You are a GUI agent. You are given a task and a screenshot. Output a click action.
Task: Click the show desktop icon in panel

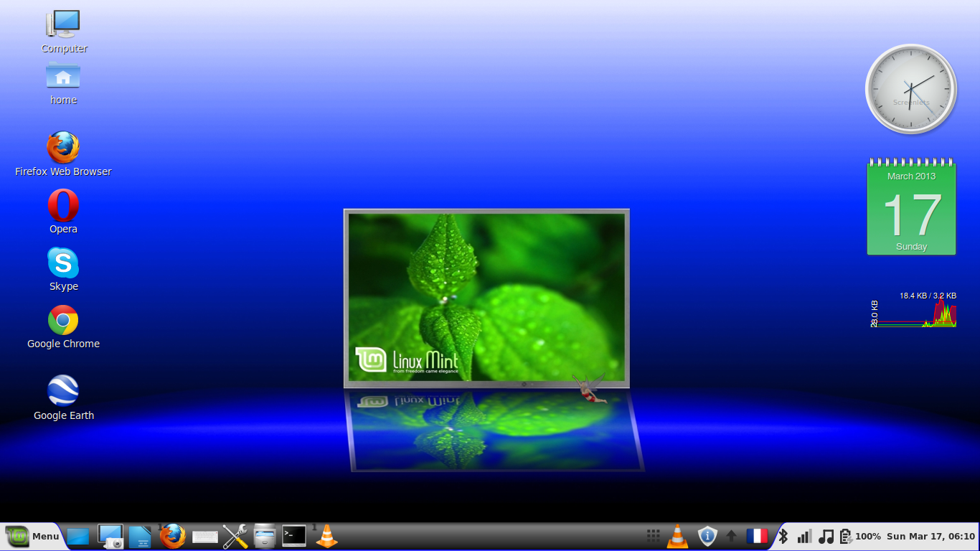click(x=78, y=536)
